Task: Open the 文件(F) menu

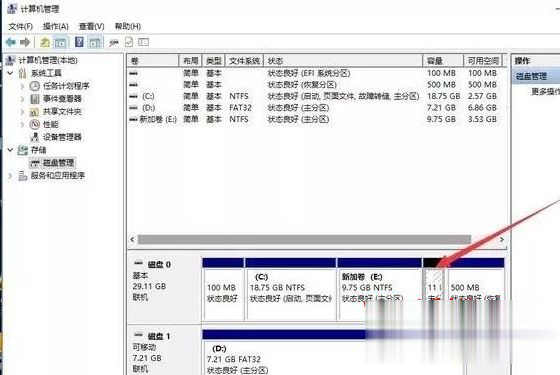Action: pos(20,26)
